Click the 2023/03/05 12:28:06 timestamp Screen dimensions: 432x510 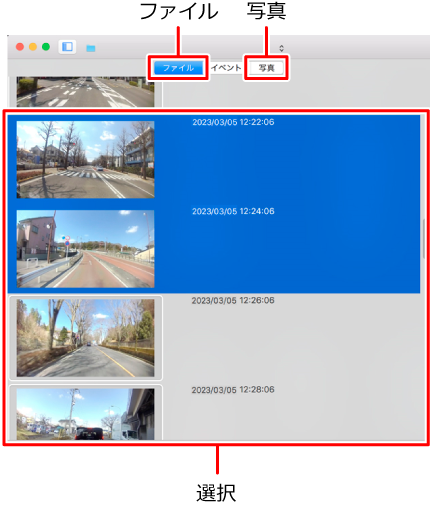click(x=233, y=390)
